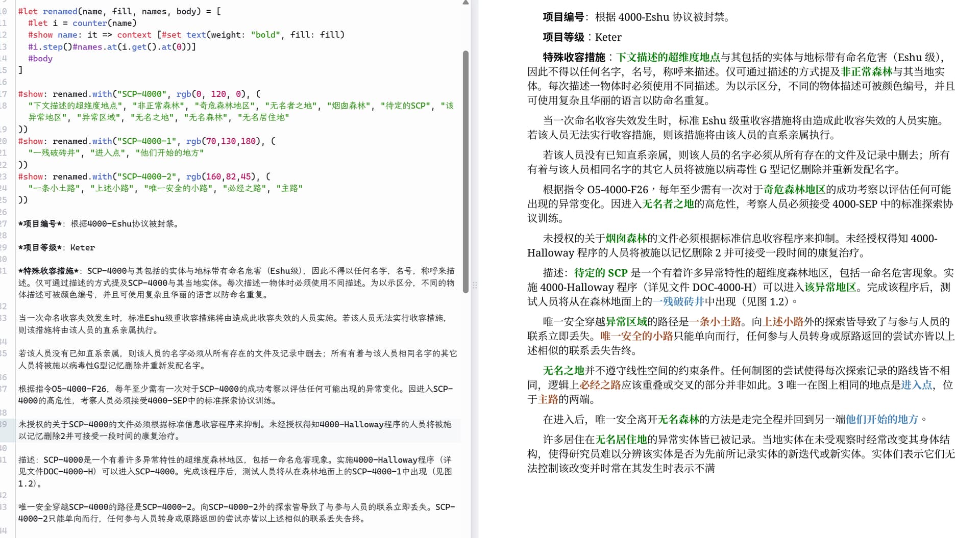Click brown '主路' in the preview
Viewport: 980px width, 538px height.
click(x=548, y=399)
